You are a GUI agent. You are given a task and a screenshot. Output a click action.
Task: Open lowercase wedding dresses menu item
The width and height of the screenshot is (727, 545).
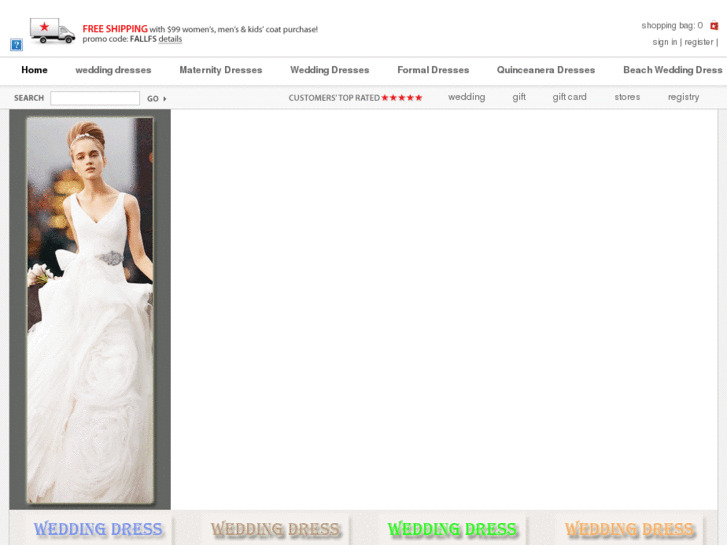coord(113,70)
